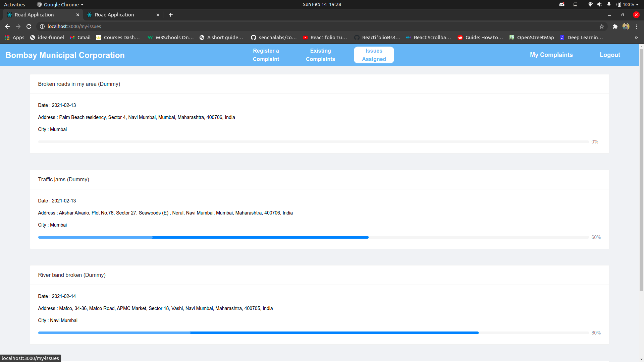Open Register a Complaint page
Screen dimensions: 644x362
[x=266, y=55]
